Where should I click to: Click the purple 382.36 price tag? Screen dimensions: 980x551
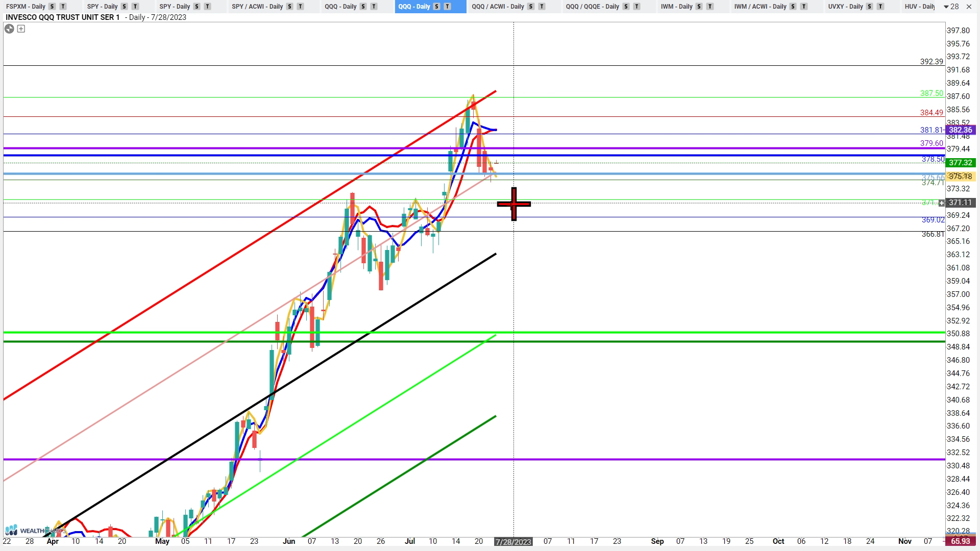961,130
